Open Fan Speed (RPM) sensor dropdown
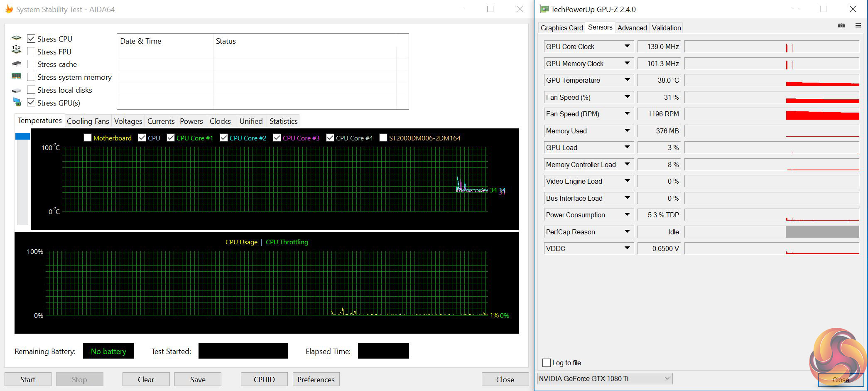Image resolution: width=868 pixels, height=391 pixels. [627, 113]
